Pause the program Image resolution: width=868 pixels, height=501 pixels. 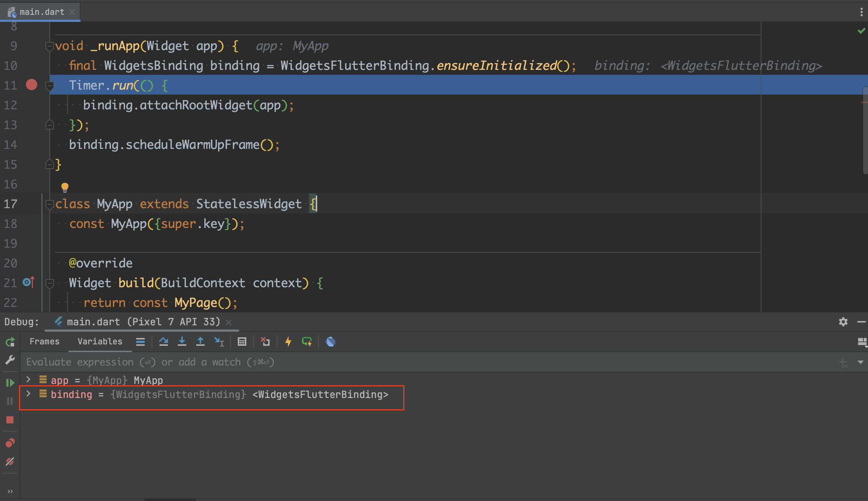(10, 401)
